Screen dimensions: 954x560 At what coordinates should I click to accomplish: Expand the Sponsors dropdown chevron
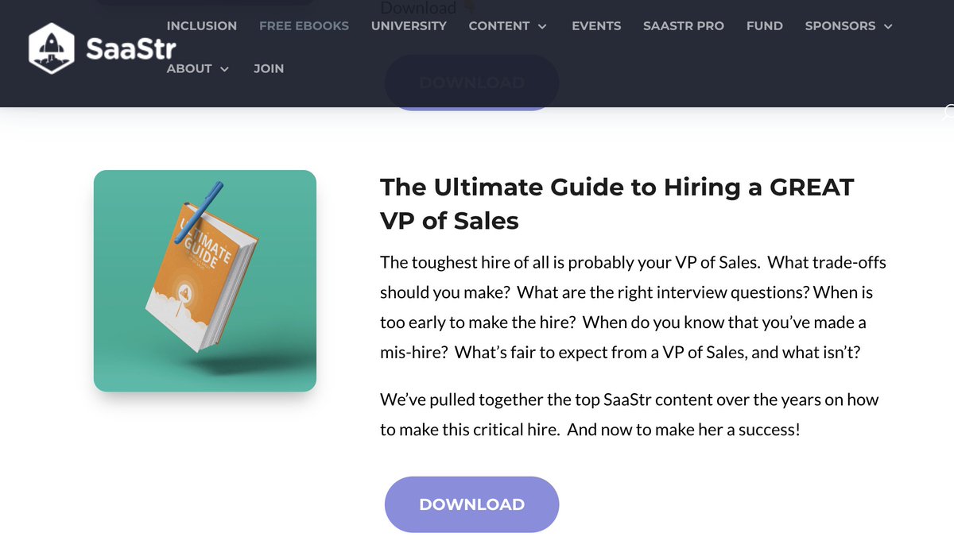888,26
